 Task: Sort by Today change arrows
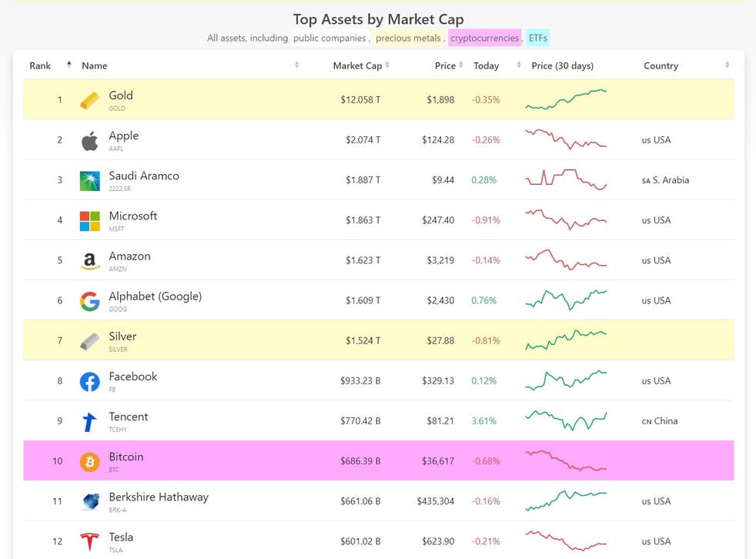pos(519,65)
